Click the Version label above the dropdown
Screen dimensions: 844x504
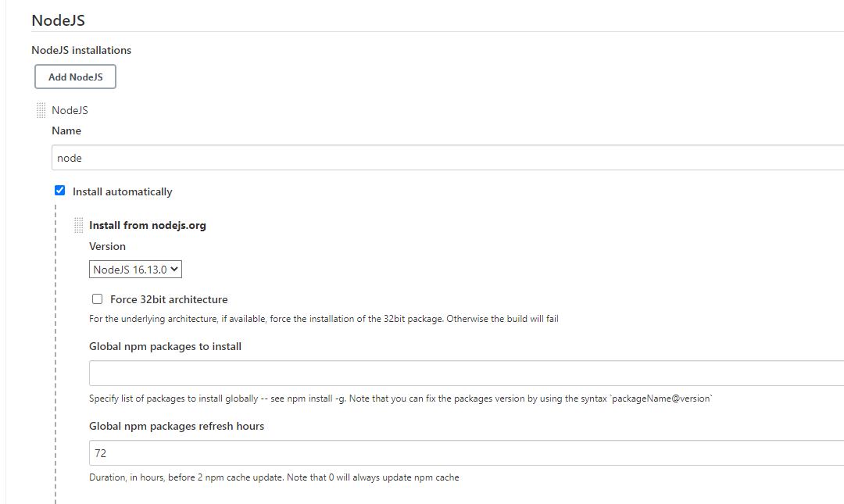(107, 246)
